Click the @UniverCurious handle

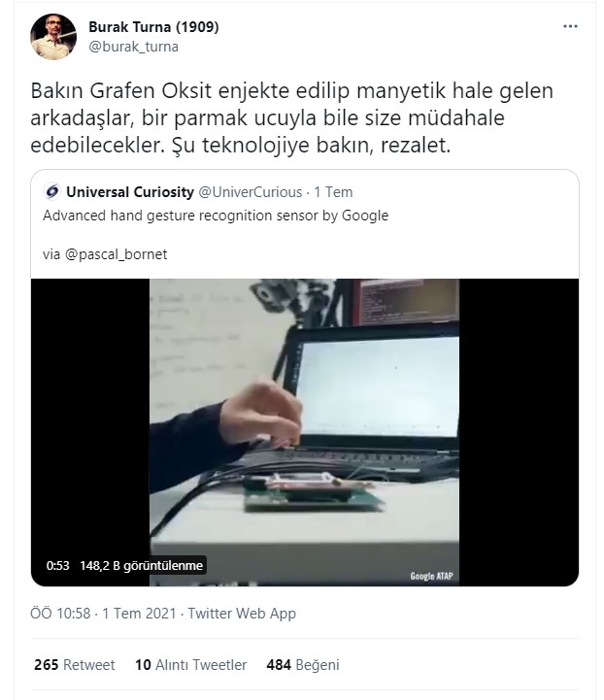point(250,192)
